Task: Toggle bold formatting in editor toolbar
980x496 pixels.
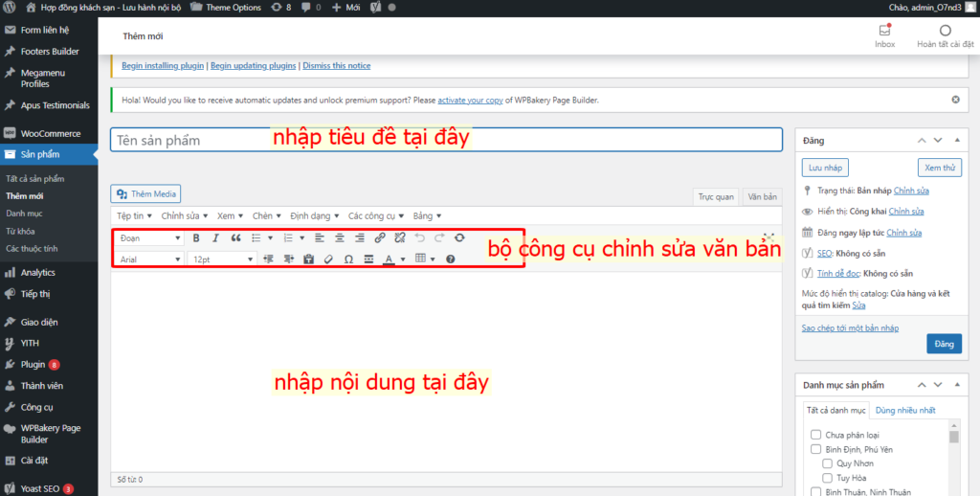Action: pyautogui.click(x=196, y=237)
